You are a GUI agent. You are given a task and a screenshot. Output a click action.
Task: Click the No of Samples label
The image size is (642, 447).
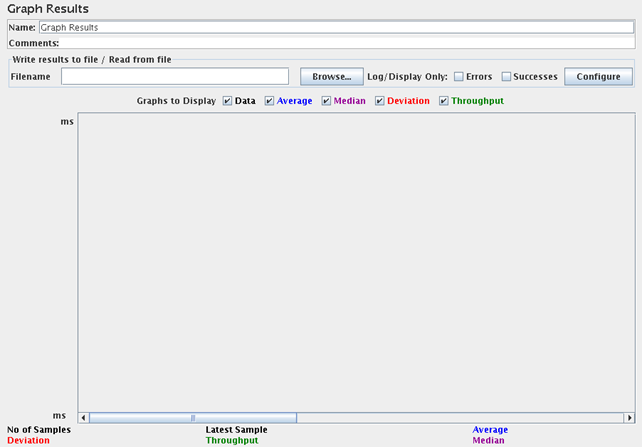(x=39, y=430)
